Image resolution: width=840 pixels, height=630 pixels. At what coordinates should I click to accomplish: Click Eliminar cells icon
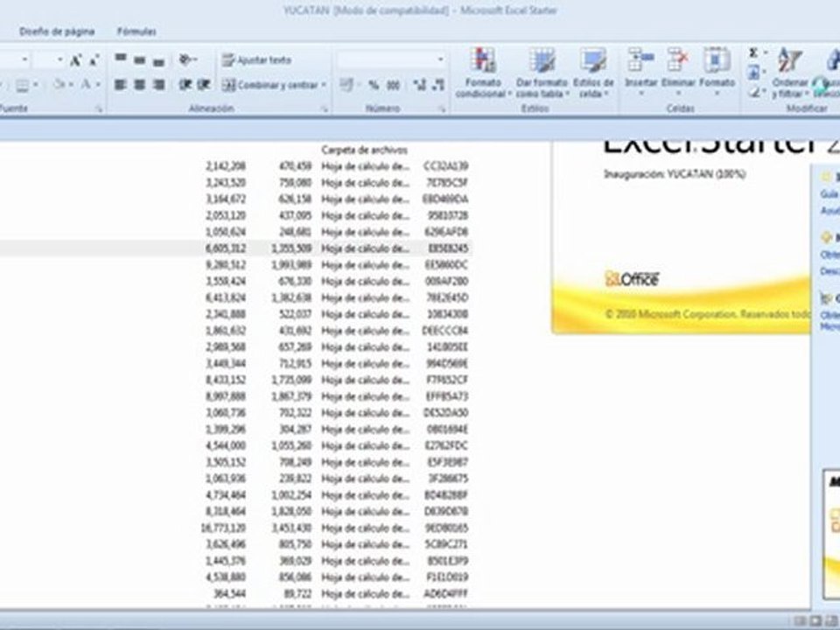(x=677, y=59)
